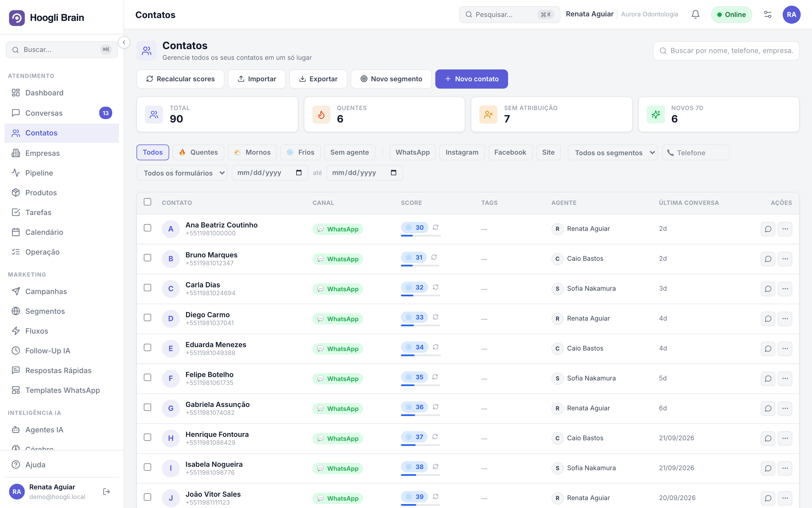
Task: Select the Frios filter tab
Action: tap(300, 152)
